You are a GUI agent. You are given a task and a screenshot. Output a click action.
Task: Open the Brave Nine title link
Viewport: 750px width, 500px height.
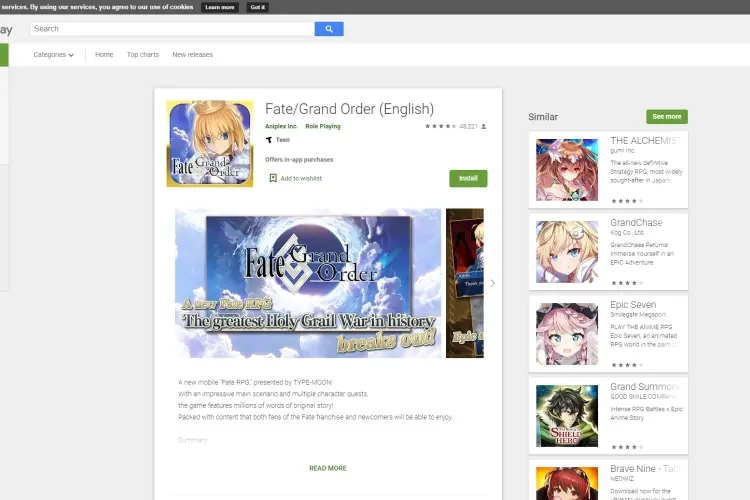click(x=646, y=469)
